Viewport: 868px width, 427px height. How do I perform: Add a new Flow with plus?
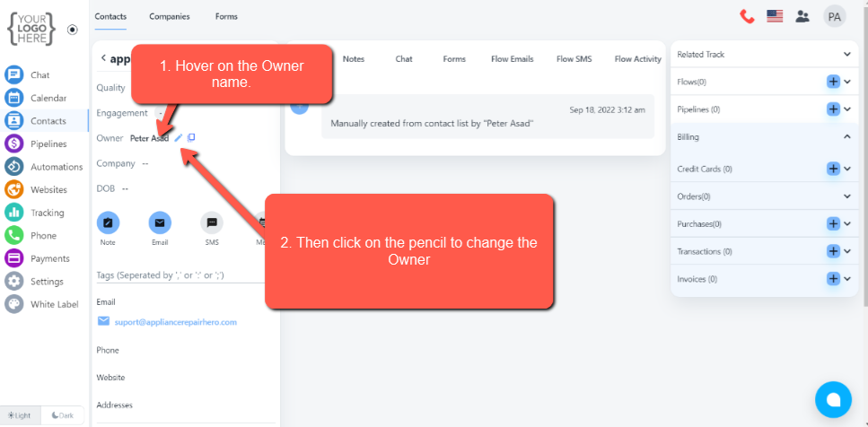click(x=833, y=82)
